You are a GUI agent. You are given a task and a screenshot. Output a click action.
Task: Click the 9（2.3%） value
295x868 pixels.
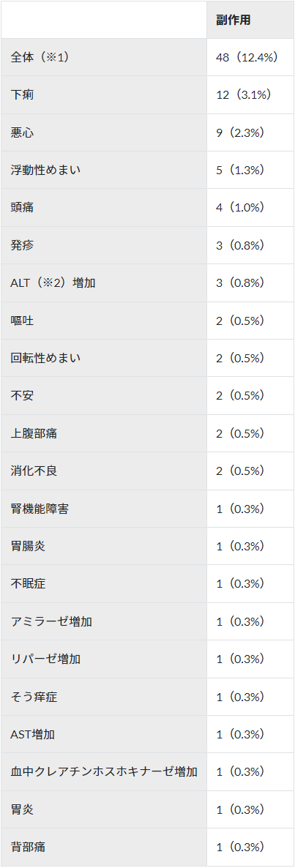click(x=239, y=132)
